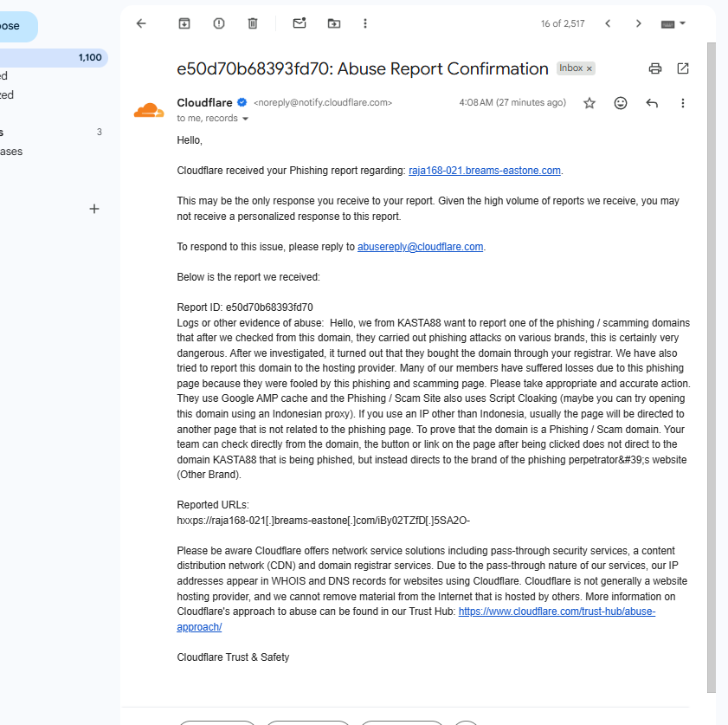Click the abusereply@cloudflare.com email link
Screen dimensions: 728x725
420,247
